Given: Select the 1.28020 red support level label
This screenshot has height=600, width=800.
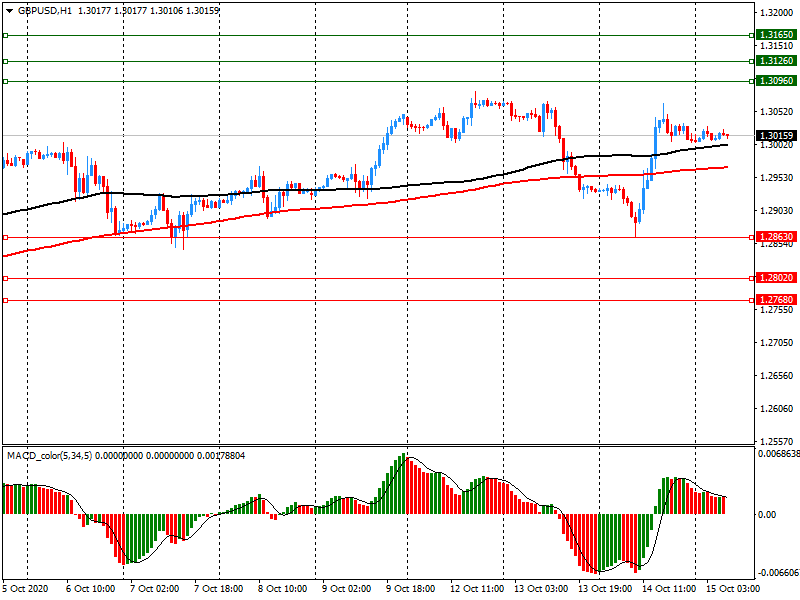Looking at the screenshot, I should 776,278.
